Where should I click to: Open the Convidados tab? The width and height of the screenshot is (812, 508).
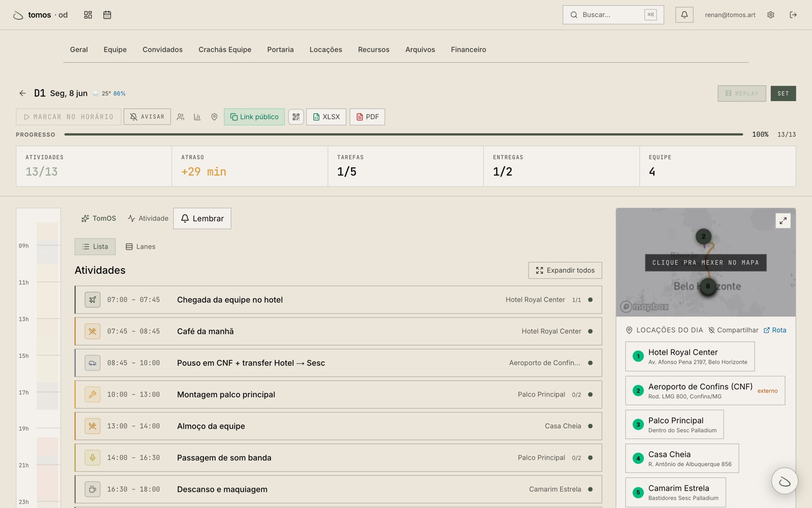coord(162,49)
